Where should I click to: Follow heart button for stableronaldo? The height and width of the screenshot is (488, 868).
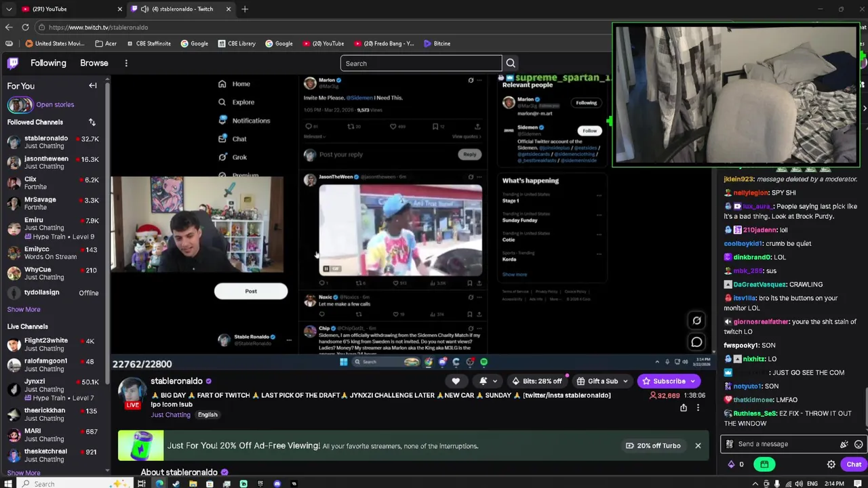coord(456,381)
